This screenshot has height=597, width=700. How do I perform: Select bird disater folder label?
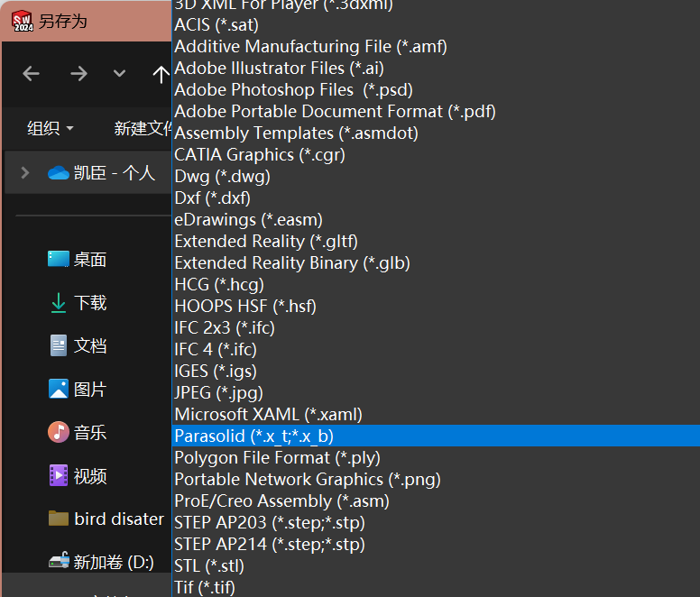(119, 519)
